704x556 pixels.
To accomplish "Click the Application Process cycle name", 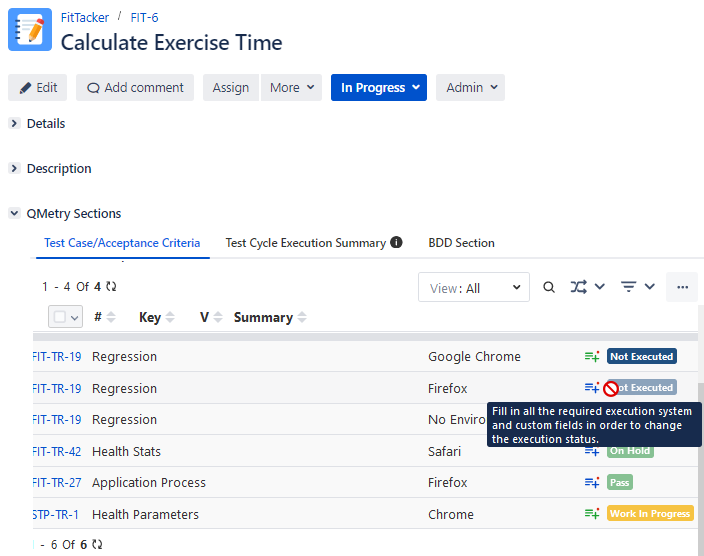I will 149,482.
